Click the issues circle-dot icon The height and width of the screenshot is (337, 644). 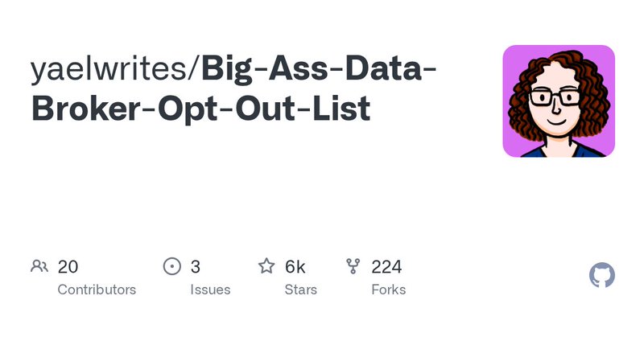click(172, 266)
